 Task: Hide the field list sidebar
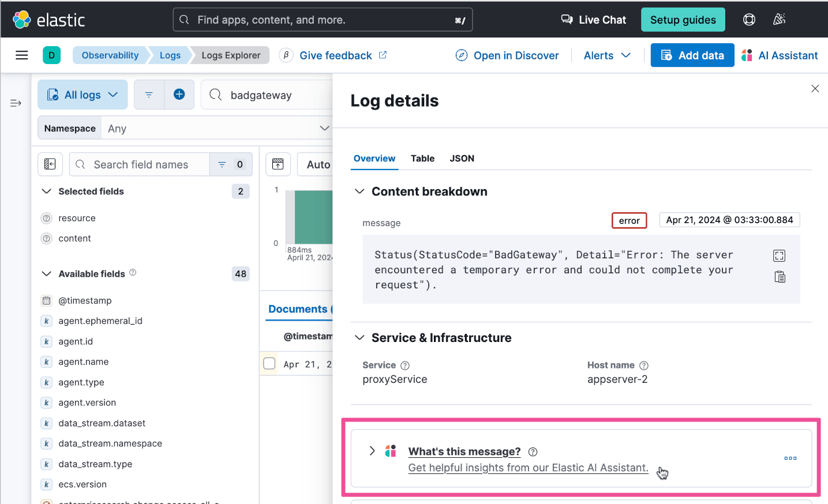[50, 164]
